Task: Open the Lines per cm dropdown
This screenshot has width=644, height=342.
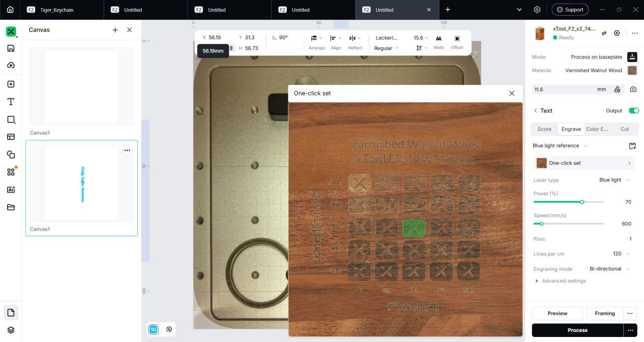Action: click(x=621, y=253)
